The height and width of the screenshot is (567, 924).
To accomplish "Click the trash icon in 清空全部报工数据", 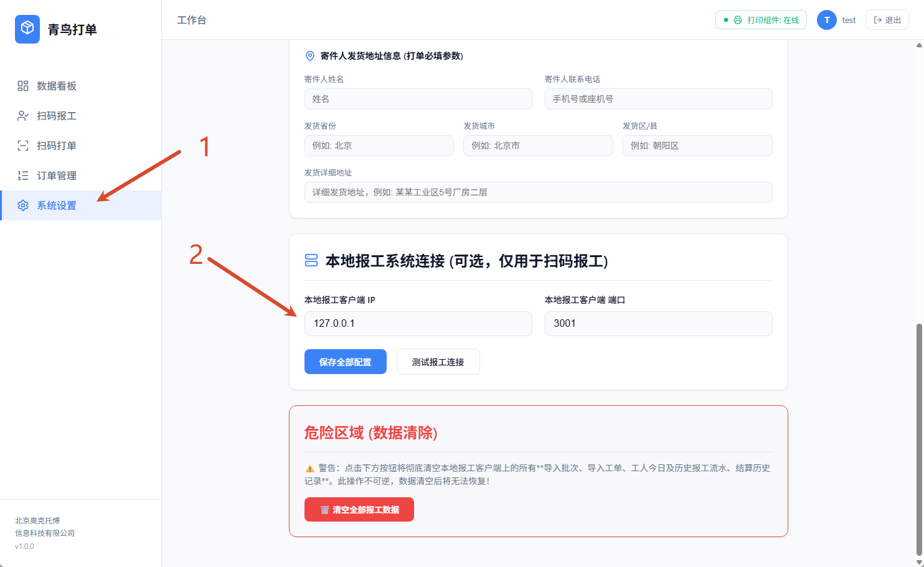I will click(x=324, y=510).
